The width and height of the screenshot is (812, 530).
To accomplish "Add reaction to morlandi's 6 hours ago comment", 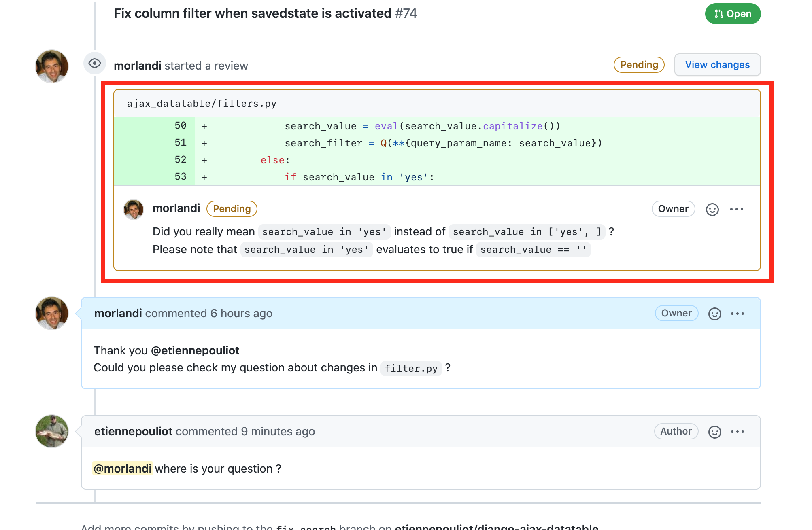I will point(714,314).
